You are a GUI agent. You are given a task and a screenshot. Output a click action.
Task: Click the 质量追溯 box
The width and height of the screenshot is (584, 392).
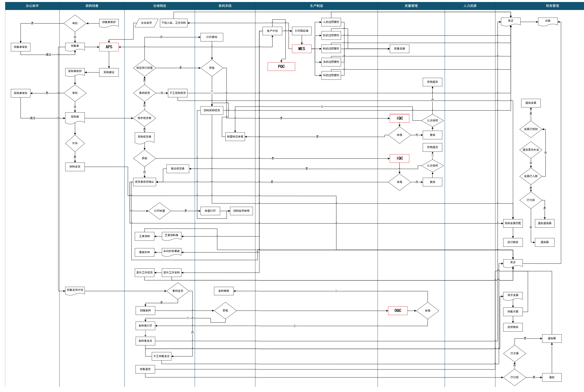point(399,49)
